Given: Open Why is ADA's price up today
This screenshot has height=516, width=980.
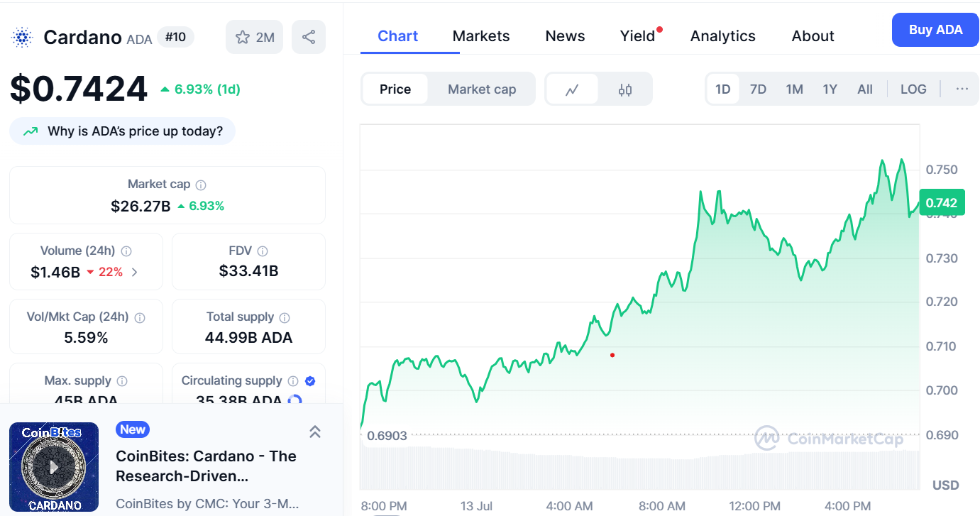Looking at the screenshot, I should (x=122, y=131).
